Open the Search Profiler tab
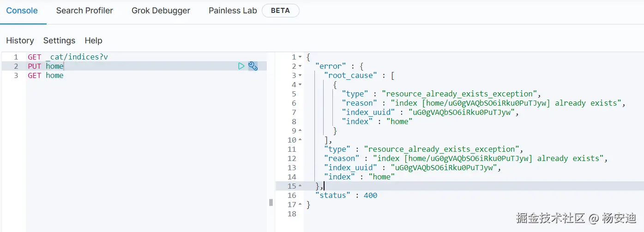This screenshot has width=644, height=232. (x=84, y=11)
